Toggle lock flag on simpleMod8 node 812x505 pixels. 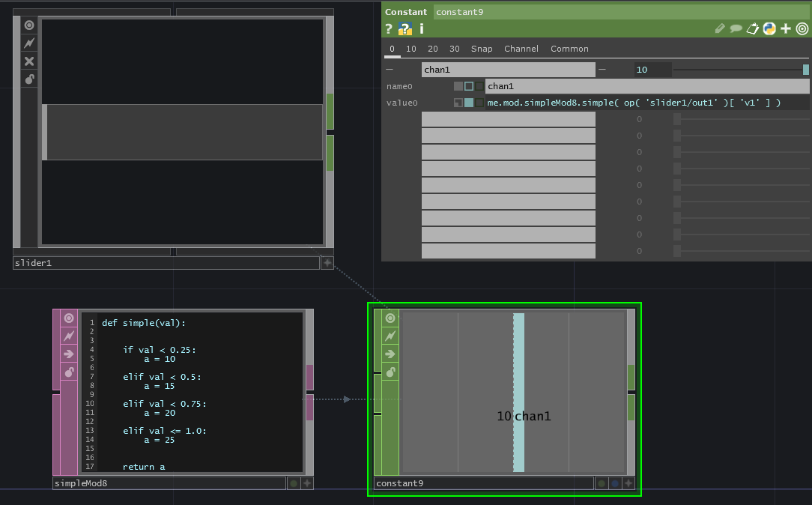coord(69,372)
